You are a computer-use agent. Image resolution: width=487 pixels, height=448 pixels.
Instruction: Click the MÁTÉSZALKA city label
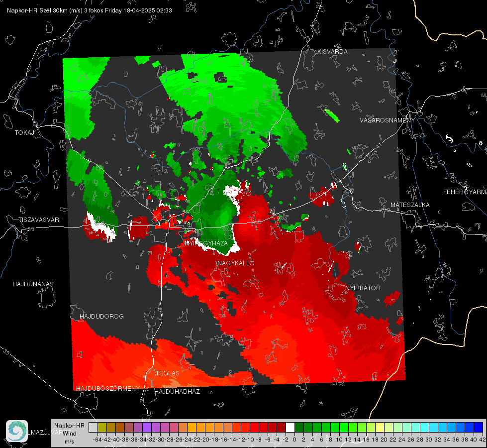click(x=410, y=205)
